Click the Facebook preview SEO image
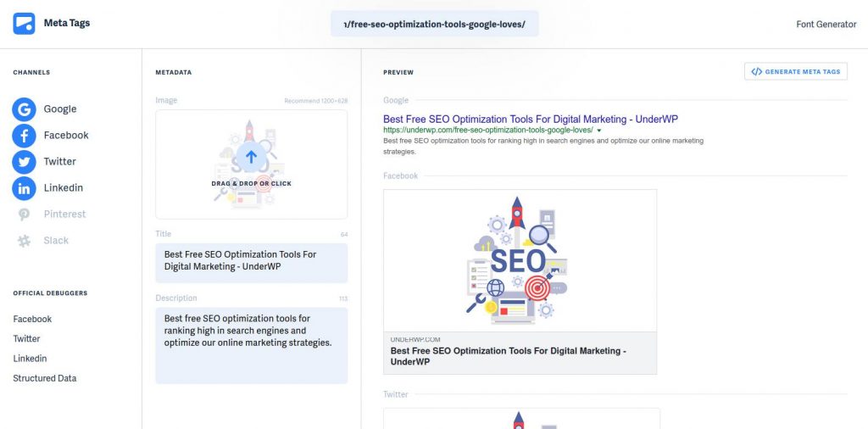Viewport: 868px width, 429px height. click(x=520, y=261)
